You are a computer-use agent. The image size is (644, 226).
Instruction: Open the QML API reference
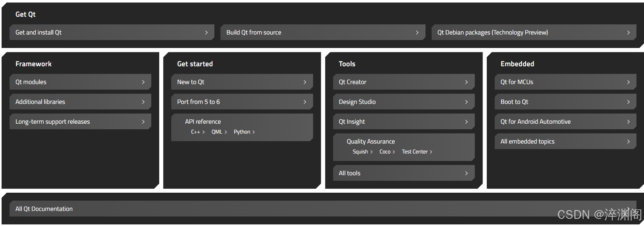pyautogui.click(x=219, y=132)
